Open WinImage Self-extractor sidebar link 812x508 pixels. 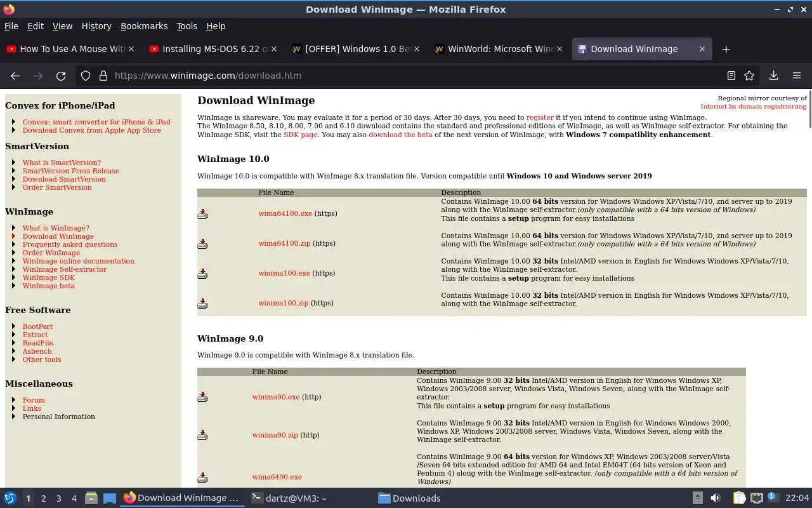(x=65, y=269)
